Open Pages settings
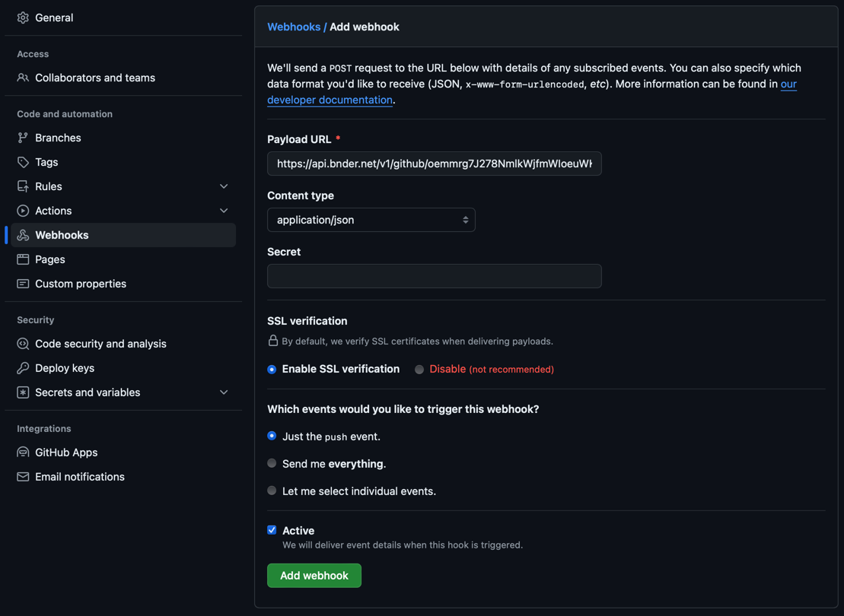844x616 pixels. (123, 259)
